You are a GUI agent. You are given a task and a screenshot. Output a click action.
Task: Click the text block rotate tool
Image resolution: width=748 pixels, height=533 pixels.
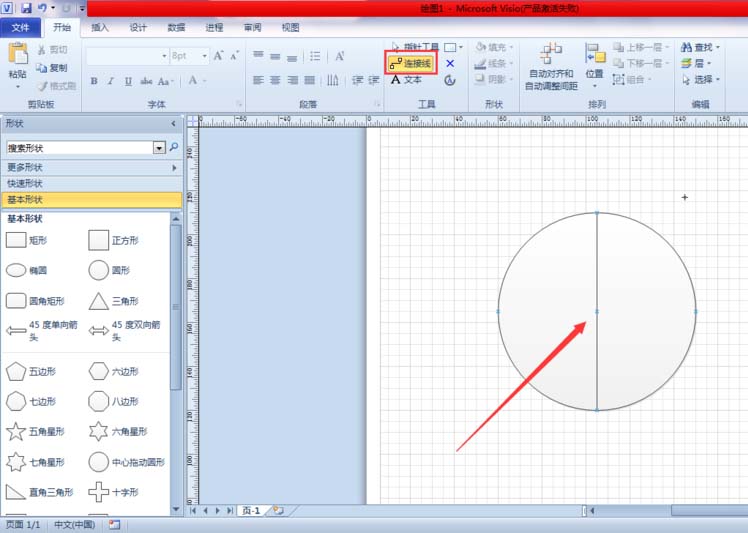tap(450, 80)
